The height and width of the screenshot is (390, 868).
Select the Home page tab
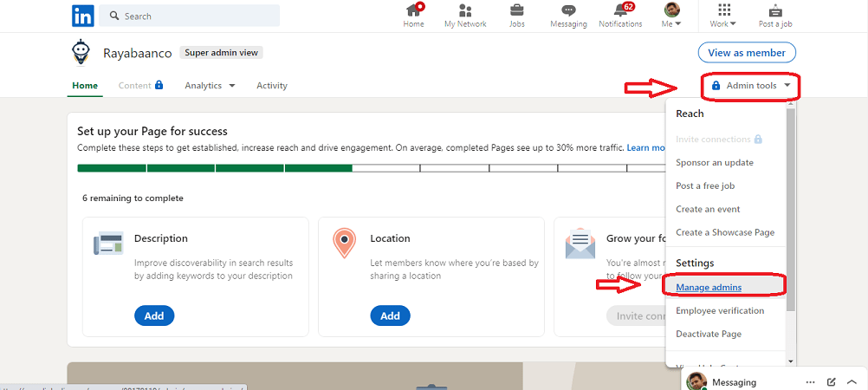[85, 85]
